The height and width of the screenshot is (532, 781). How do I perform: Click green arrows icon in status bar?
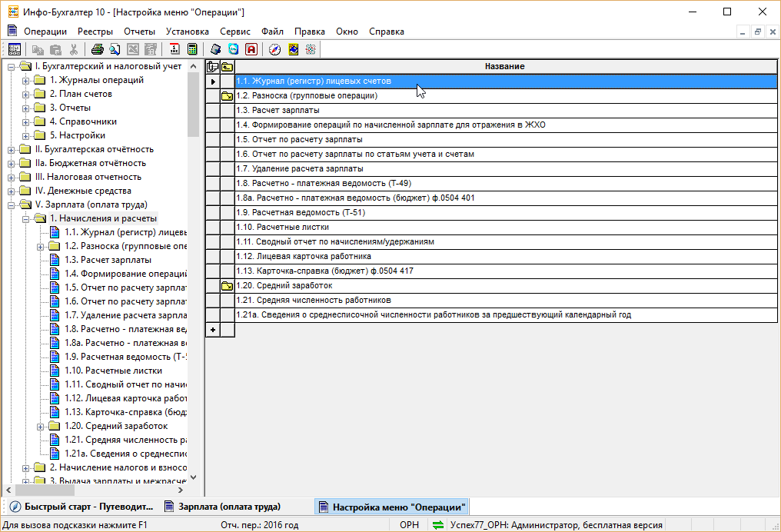pyautogui.click(x=438, y=525)
